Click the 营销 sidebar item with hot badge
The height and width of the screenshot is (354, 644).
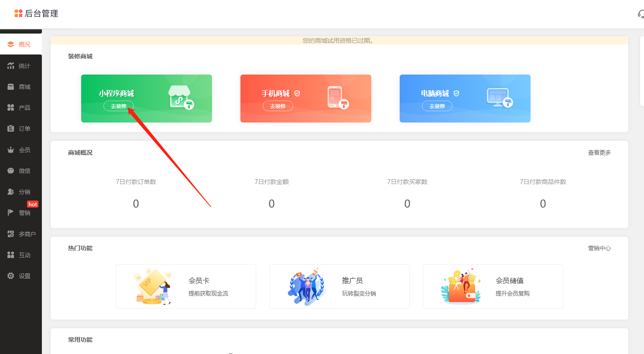21,212
